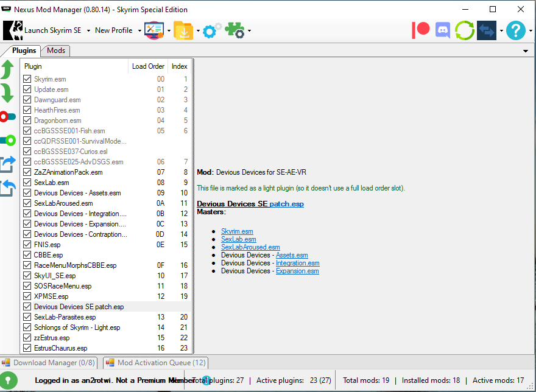Screen dimensions: 536x392
Task: Switch to the Mods tab
Action: coord(55,51)
